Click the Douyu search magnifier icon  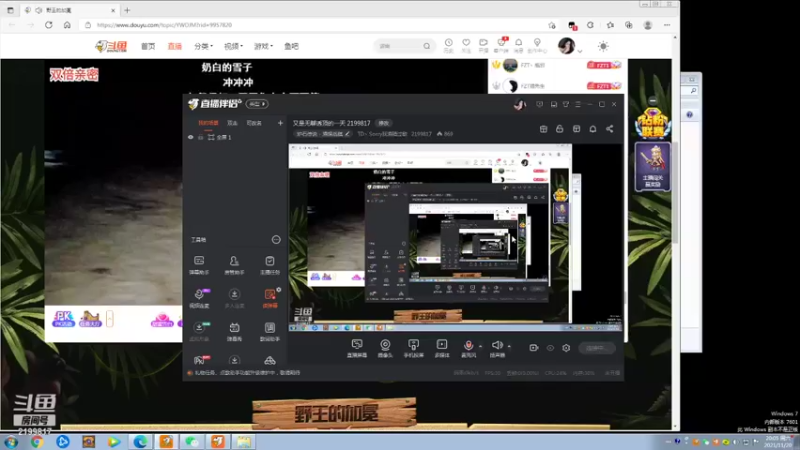(x=427, y=46)
